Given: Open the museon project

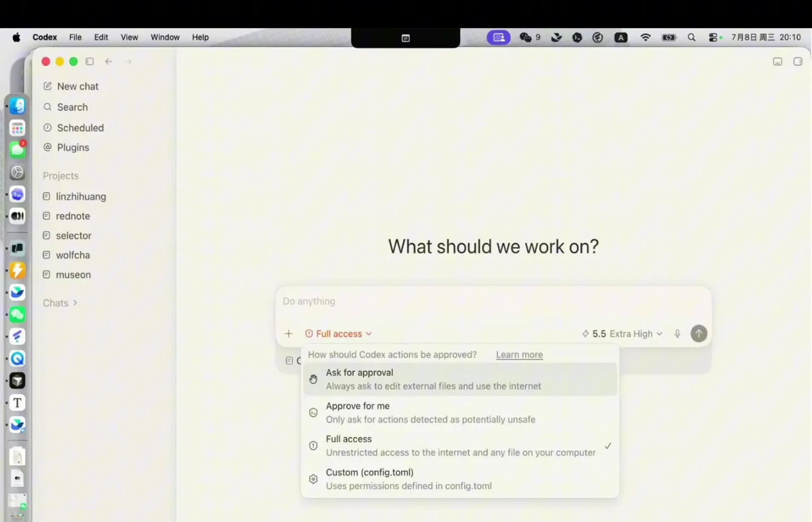Looking at the screenshot, I should [x=67, y=275].
